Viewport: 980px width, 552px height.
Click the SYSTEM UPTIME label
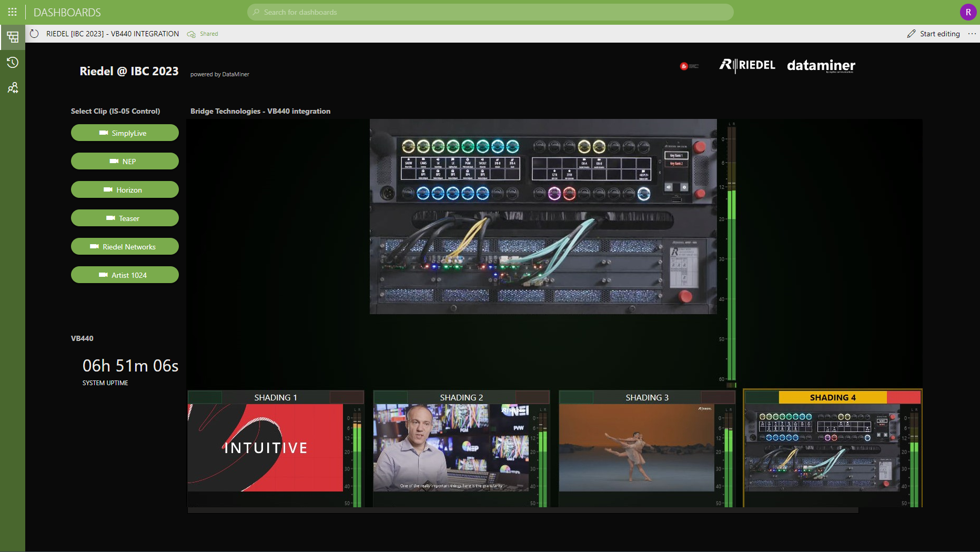(105, 383)
